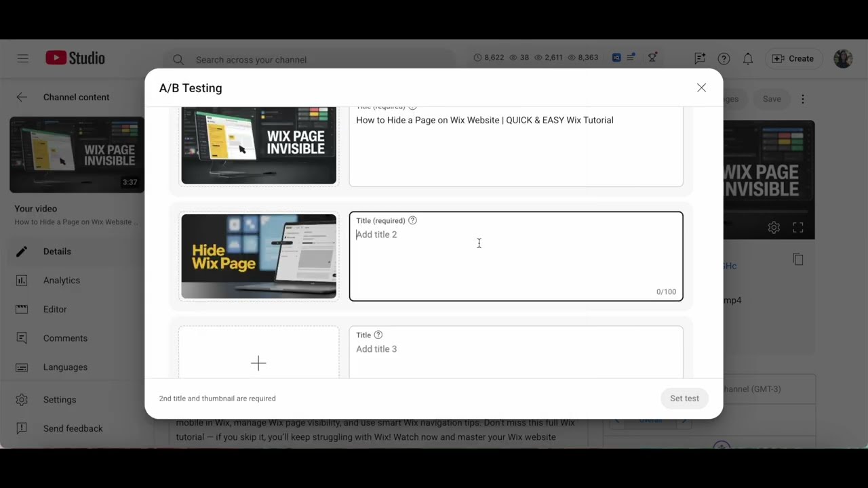Click the '2,611' stat in the top bar
868x488 pixels.
pos(549,58)
